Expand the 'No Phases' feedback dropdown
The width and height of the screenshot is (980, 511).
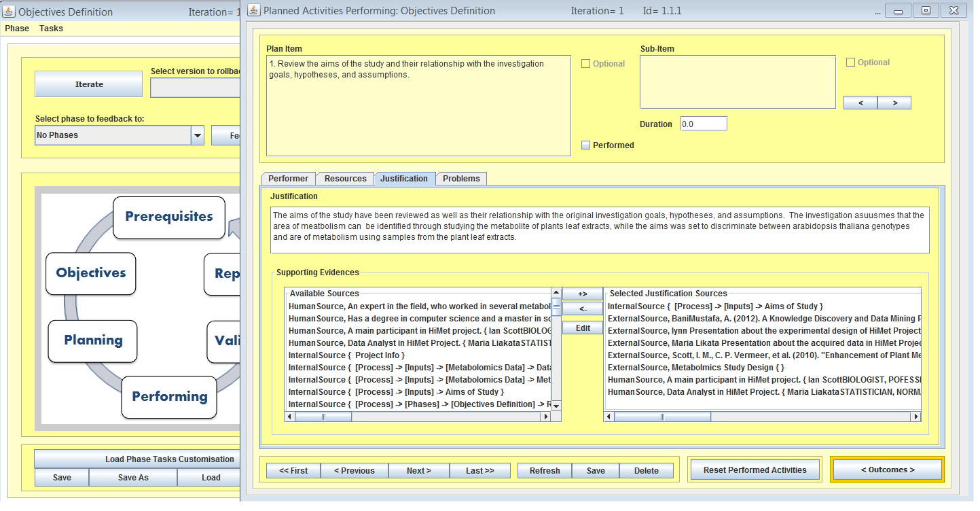click(198, 135)
